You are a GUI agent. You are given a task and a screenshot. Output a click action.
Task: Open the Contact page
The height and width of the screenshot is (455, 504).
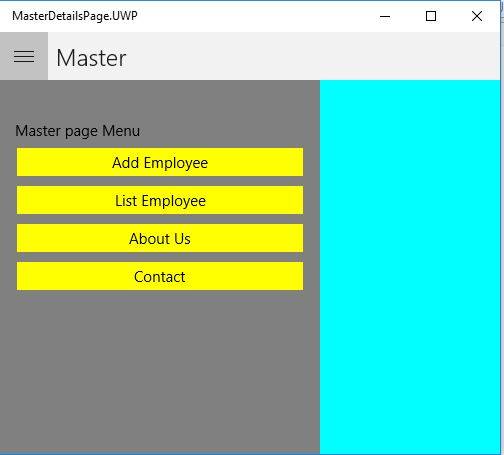(160, 276)
